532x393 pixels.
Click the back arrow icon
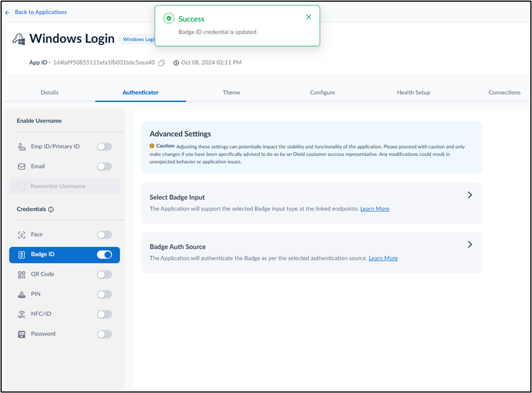7,12
